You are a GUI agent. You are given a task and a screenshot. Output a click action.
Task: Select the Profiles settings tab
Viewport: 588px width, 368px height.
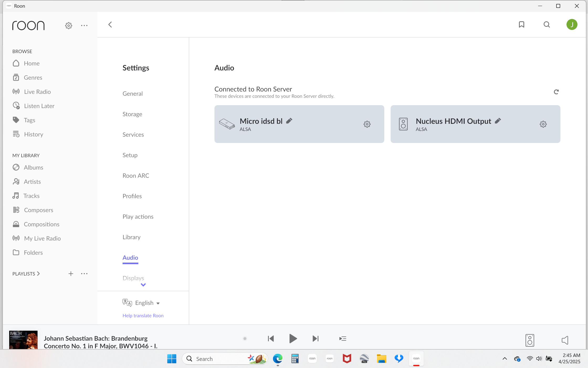point(132,196)
